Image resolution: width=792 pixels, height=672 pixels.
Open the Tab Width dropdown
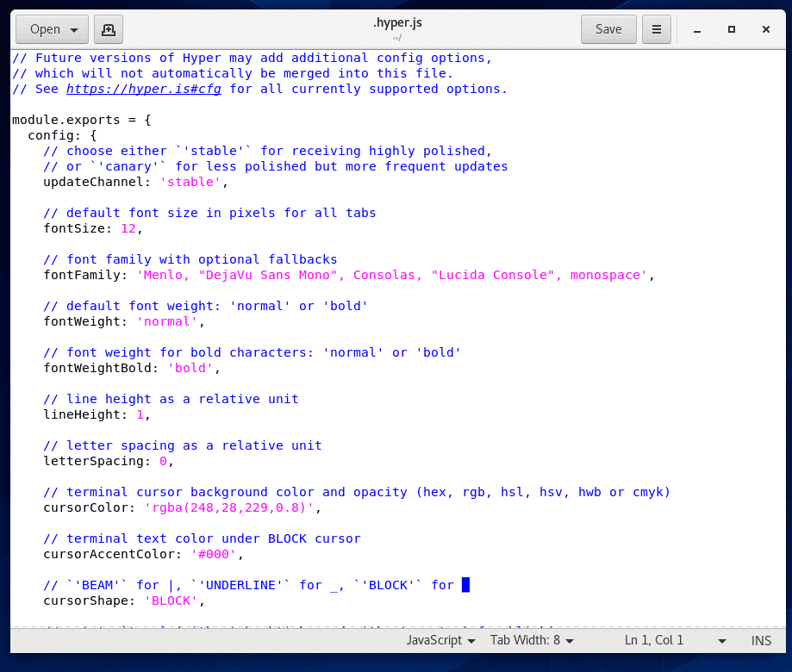coord(532,640)
